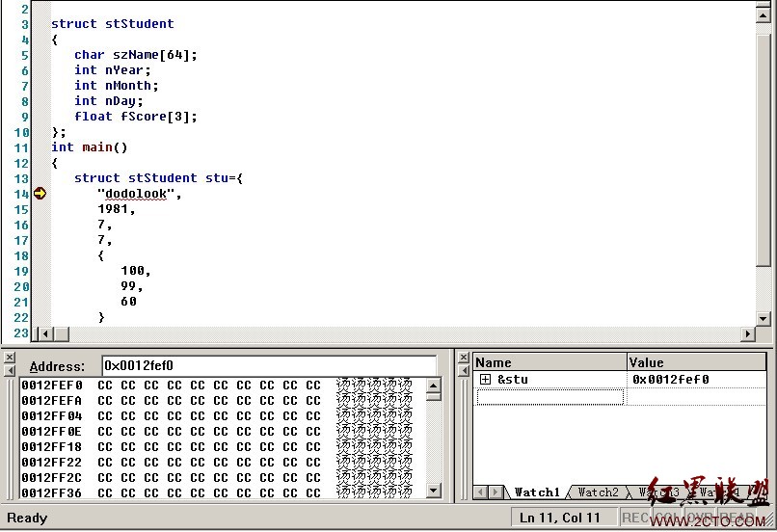Click float fScore[3] declaration
This screenshot has height=532, width=777.
coord(135,117)
